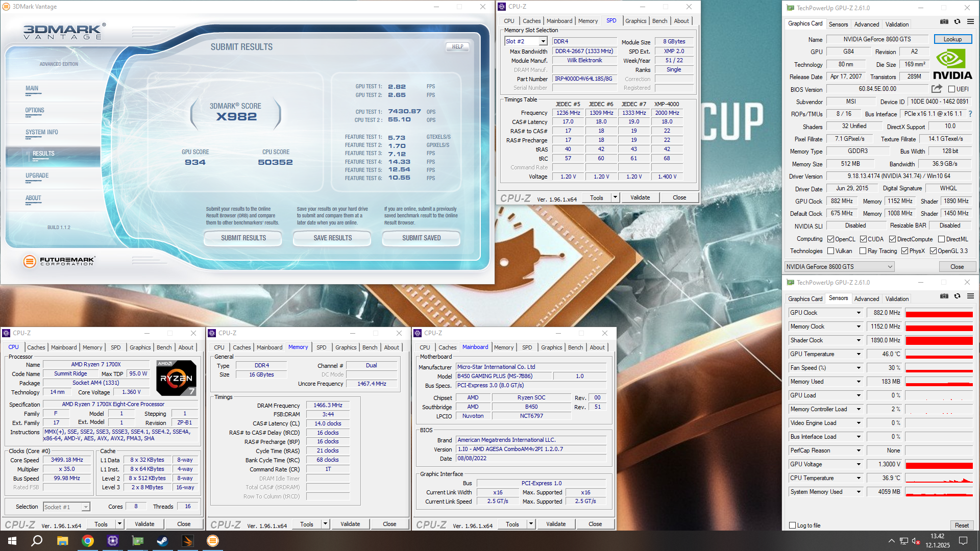The width and height of the screenshot is (980, 551).
Task: Click the refresh icon in GPU-Z Sensors window
Action: (958, 296)
